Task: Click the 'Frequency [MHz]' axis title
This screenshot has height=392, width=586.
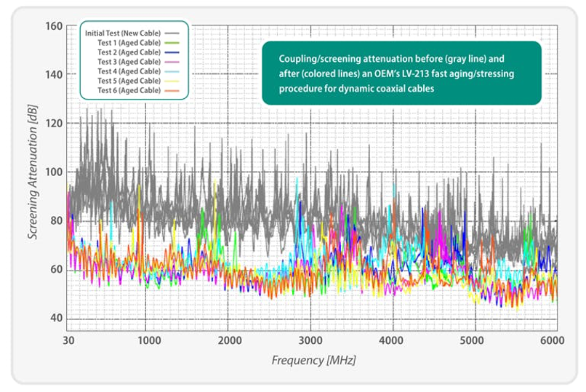Action: coord(313,360)
